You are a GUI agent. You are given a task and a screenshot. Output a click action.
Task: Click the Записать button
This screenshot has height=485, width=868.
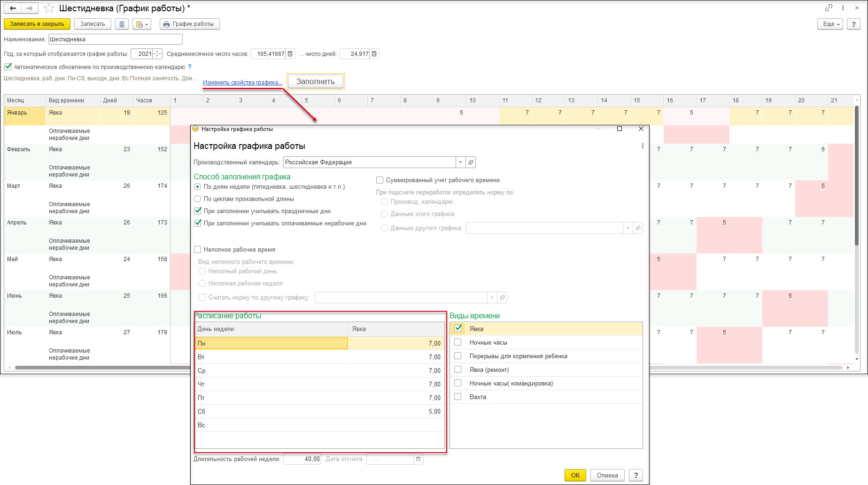93,24
